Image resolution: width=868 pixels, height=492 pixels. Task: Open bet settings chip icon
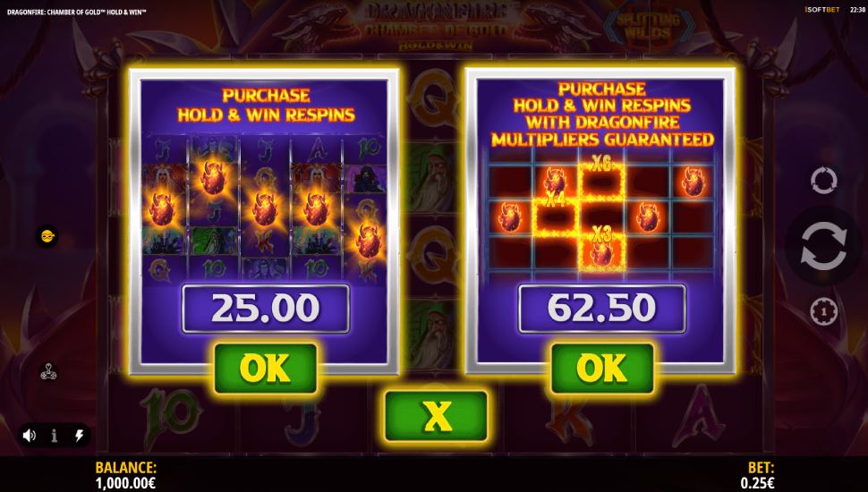pyautogui.click(x=824, y=311)
